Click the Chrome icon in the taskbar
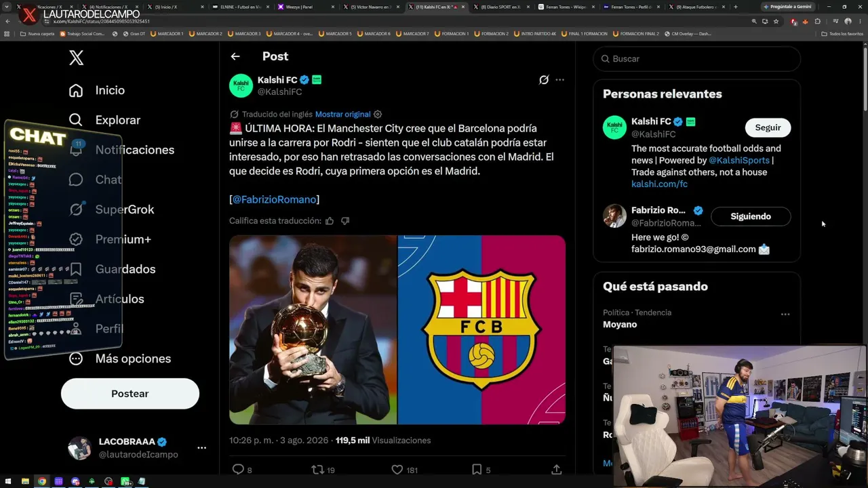The height and width of the screenshot is (488, 868). point(42,481)
